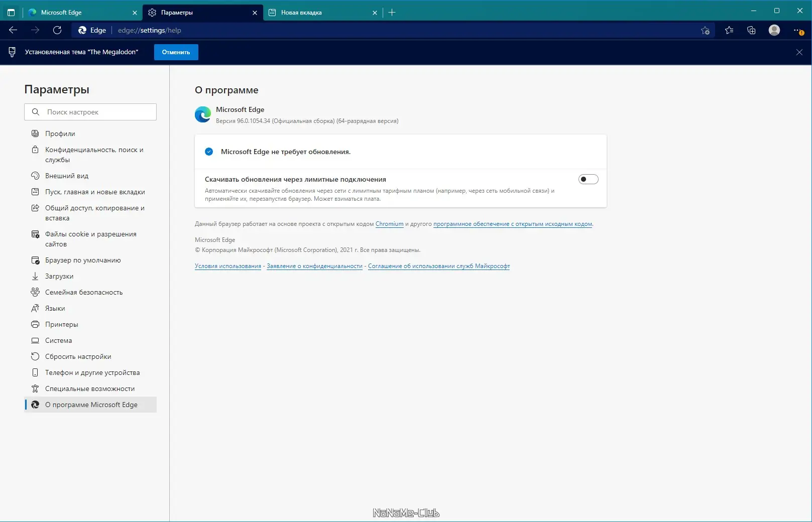Viewport: 812px width, 522px height.
Task: Open Языки settings section
Action: tap(90, 308)
